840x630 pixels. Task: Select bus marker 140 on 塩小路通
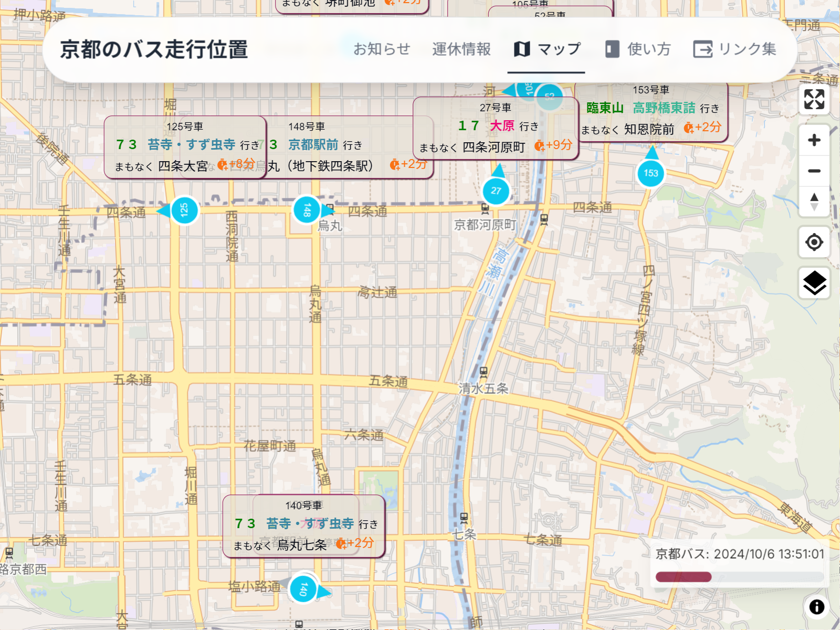click(303, 589)
